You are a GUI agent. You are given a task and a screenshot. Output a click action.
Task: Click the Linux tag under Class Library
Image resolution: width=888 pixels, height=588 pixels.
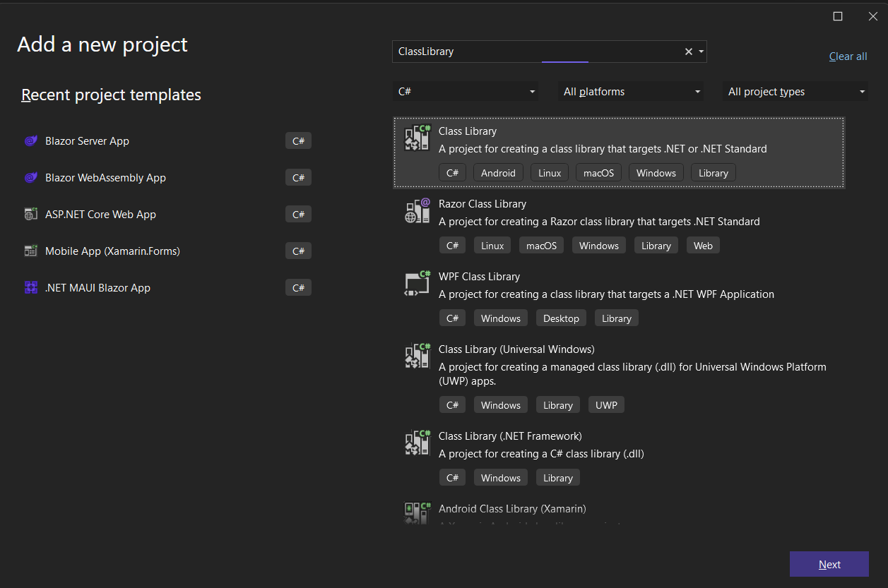[550, 173]
